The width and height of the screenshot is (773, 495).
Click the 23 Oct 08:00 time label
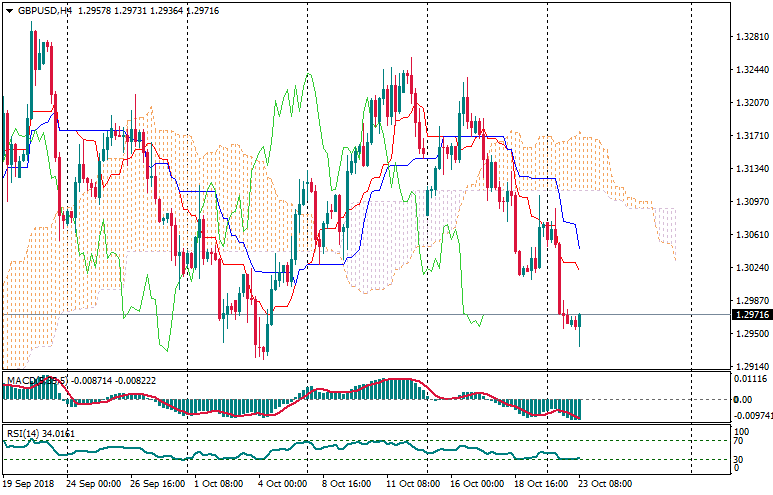[604, 483]
